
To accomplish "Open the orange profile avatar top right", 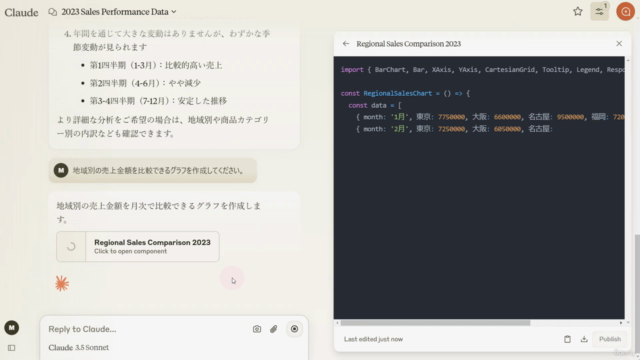I will (x=625, y=11).
